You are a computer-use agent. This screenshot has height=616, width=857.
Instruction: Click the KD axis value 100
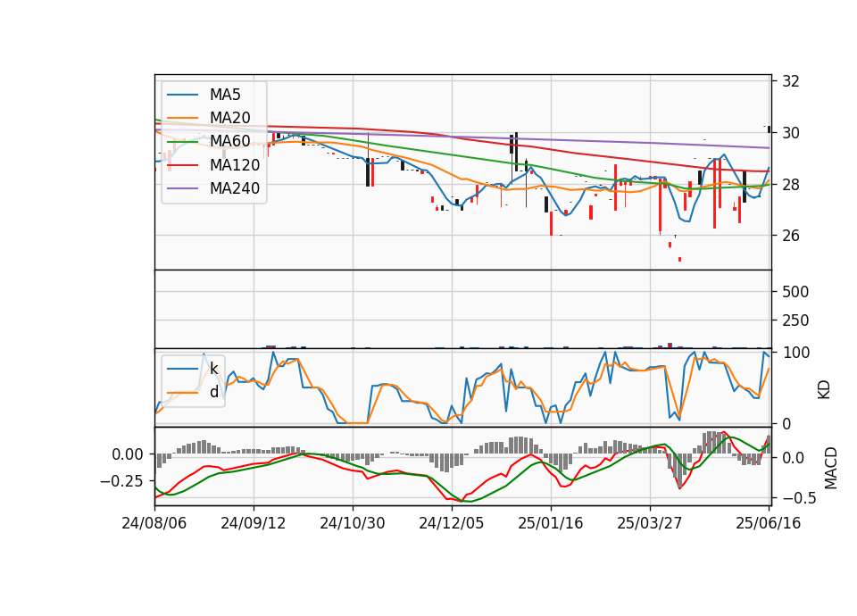(x=795, y=354)
